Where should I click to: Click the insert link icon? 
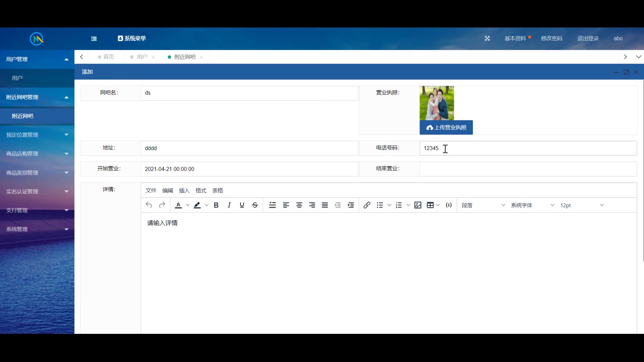[367, 205]
